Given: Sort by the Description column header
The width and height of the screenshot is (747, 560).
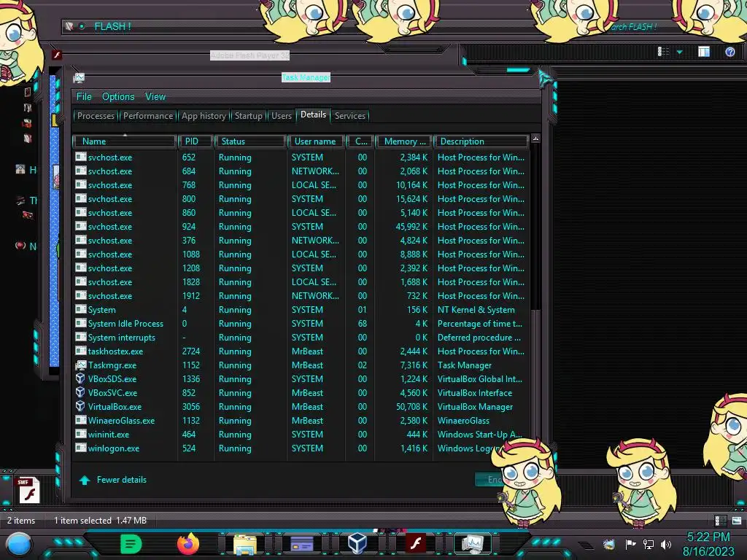Looking at the screenshot, I should (x=481, y=141).
